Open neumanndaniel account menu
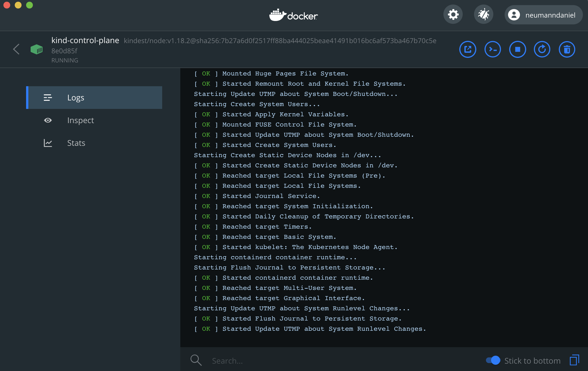588x371 pixels. coord(543,15)
